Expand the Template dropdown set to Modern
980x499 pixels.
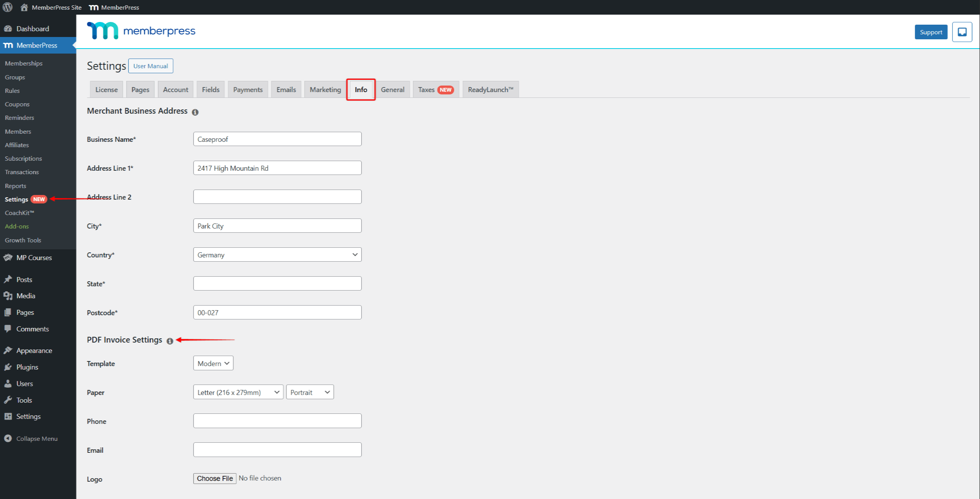pyautogui.click(x=213, y=363)
